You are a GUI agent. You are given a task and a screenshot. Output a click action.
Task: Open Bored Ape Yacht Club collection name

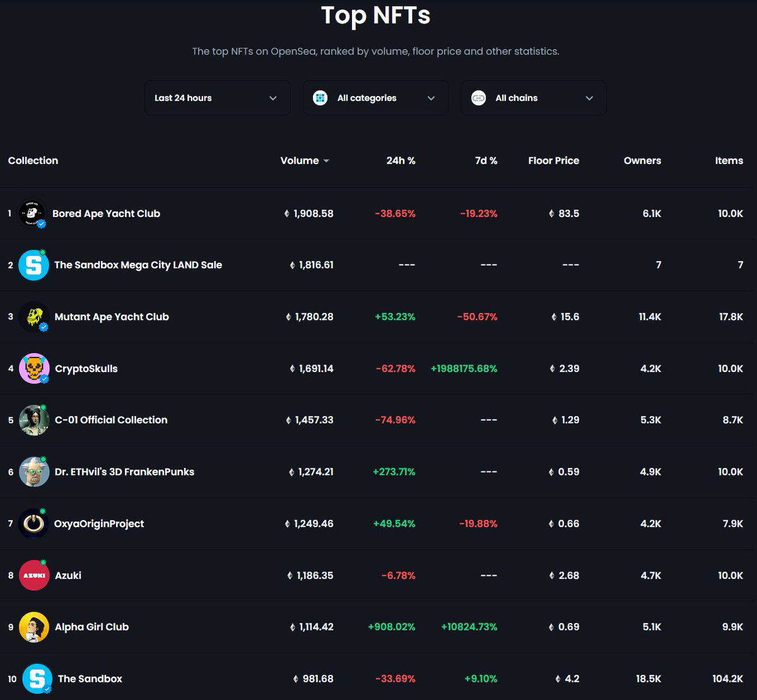point(106,214)
